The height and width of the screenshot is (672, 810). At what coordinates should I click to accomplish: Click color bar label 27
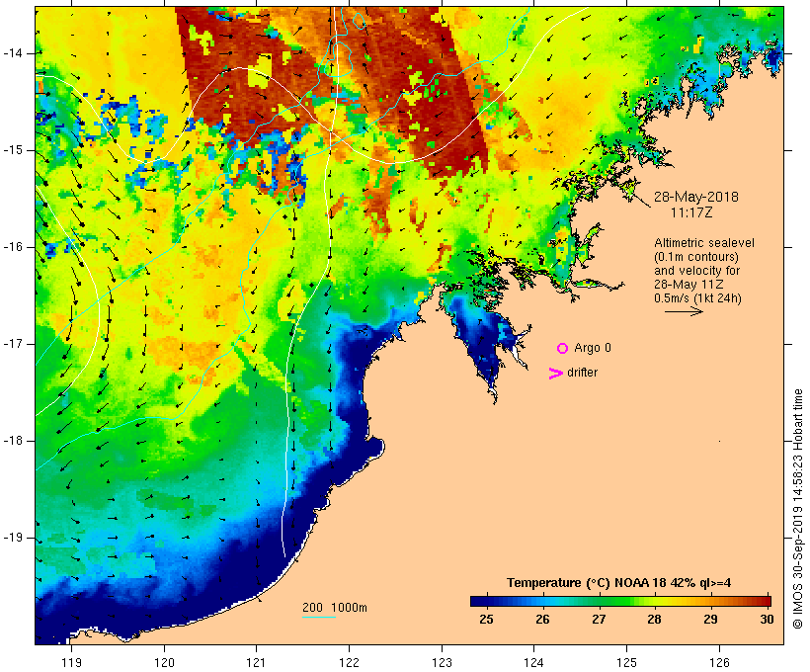(599, 620)
